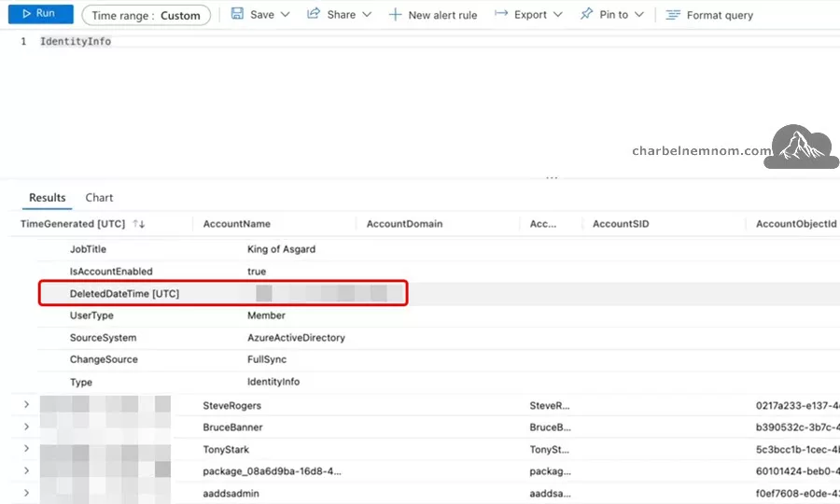Expand the Pin to dropdown chevron
Viewport: 840px width, 504px height.
(638, 14)
